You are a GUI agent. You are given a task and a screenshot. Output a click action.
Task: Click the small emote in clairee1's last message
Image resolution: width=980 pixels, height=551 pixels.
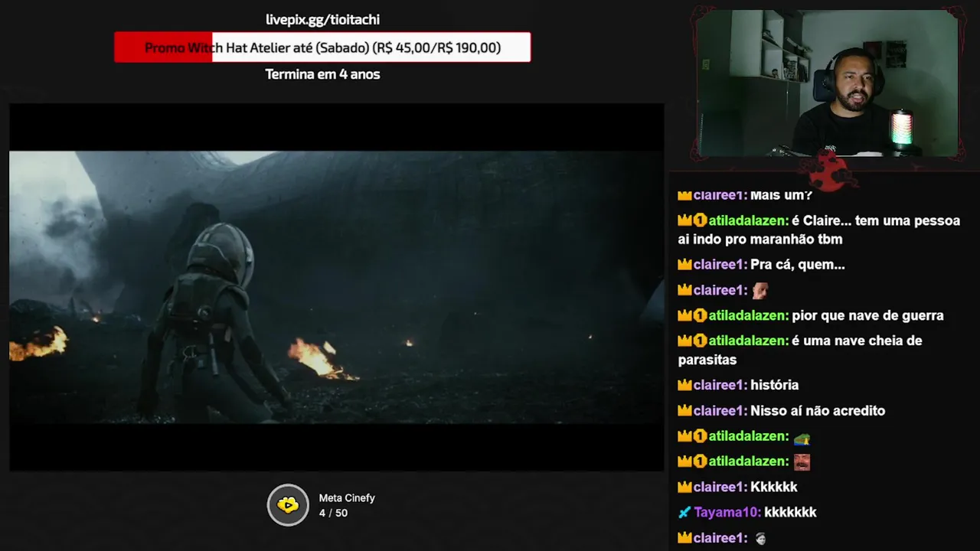[x=759, y=539]
